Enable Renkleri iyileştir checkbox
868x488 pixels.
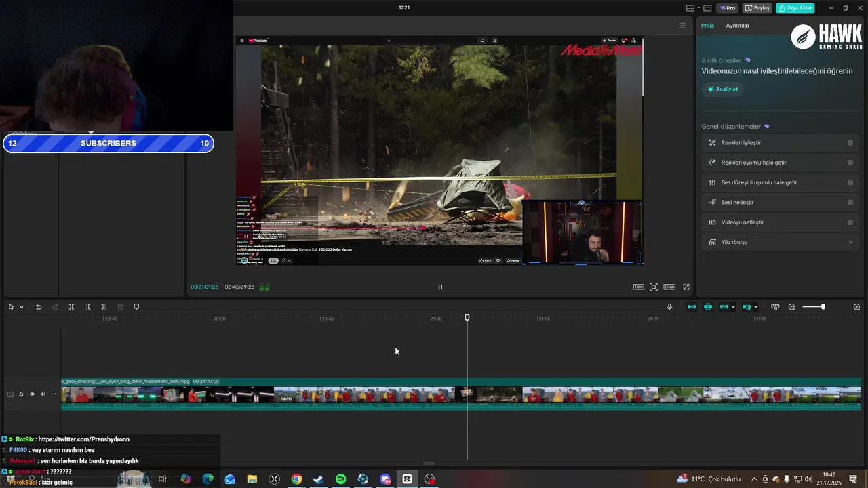850,143
